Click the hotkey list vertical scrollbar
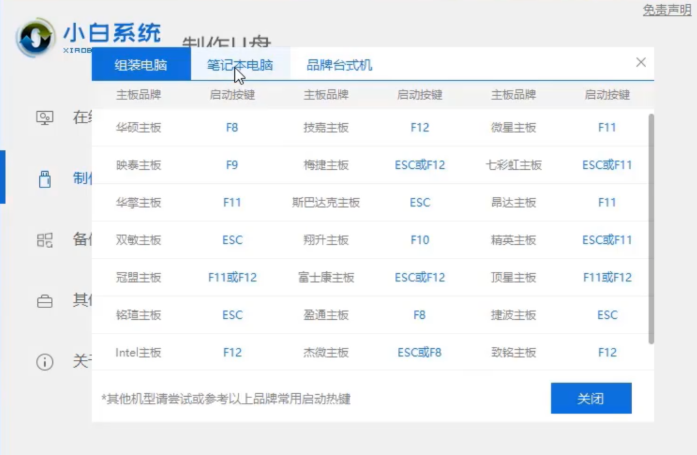The height and width of the screenshot is (455, 697). click(652, 228)
